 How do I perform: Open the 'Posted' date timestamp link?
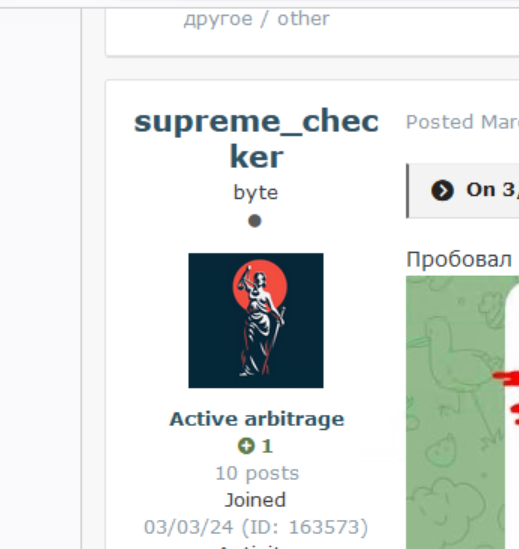click(x=462, y=122)
